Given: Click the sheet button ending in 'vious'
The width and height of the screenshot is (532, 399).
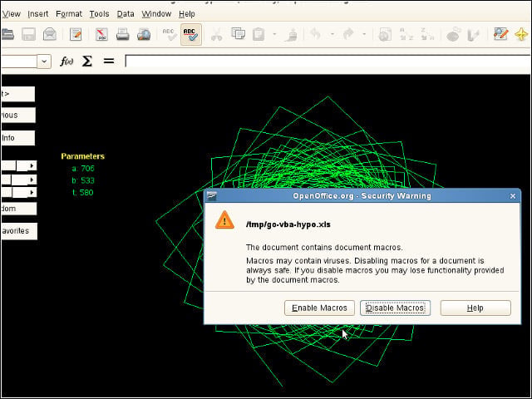Looking at the screenshot, I should coord(18,116).
